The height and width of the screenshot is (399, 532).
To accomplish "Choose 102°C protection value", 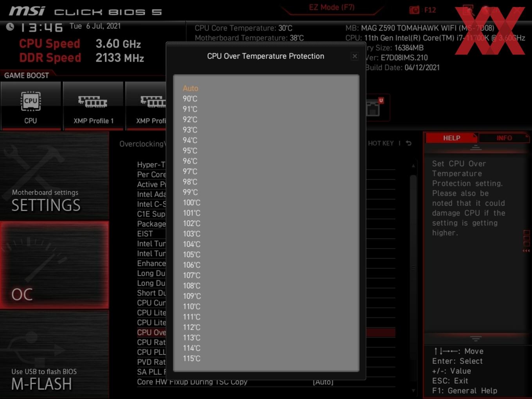I will click(x=192, y=223).
